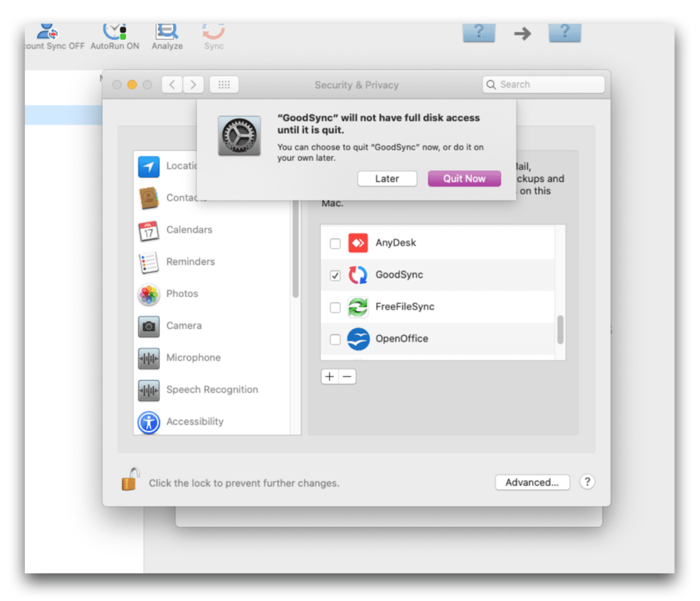Screen dimensions: 700x601
Task: Enable full disk access for AnyDesk
Action: [334, 243]
